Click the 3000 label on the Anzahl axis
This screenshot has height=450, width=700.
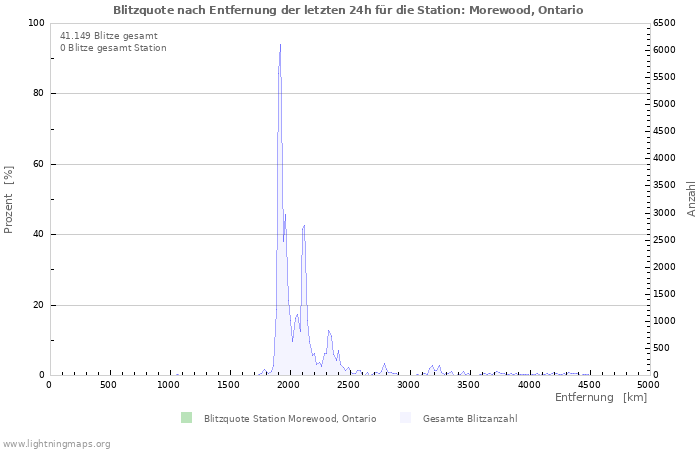664,213
